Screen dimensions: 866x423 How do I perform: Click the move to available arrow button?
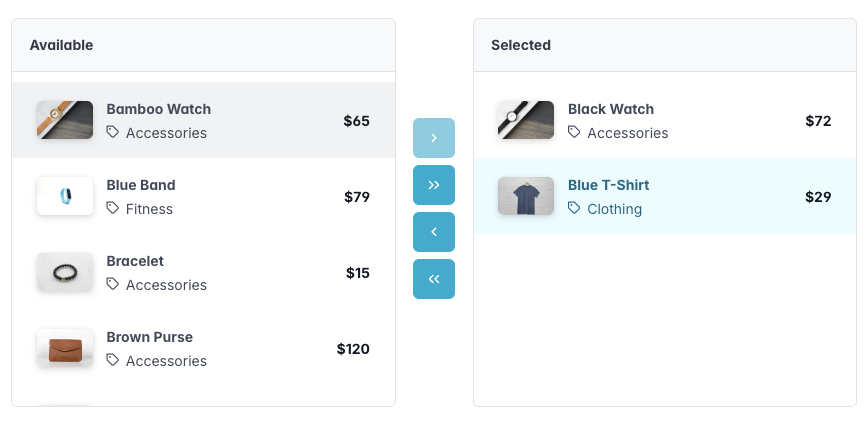pyautogui.click(x=434, y=232)
